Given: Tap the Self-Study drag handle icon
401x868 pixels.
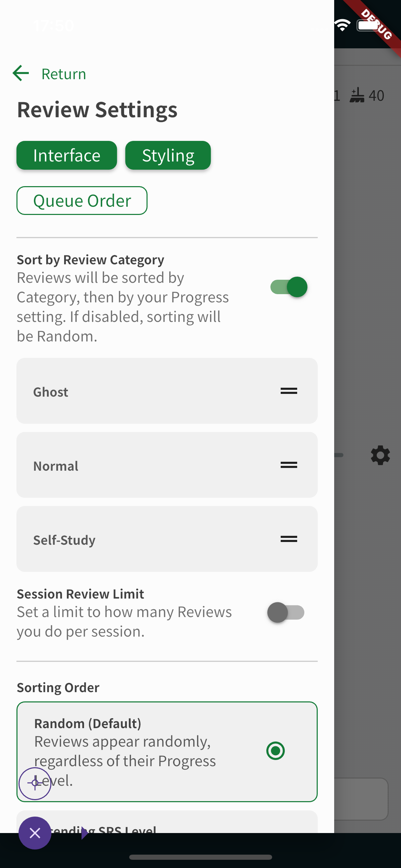Looking at the screenshot, I should click(289, 539).
